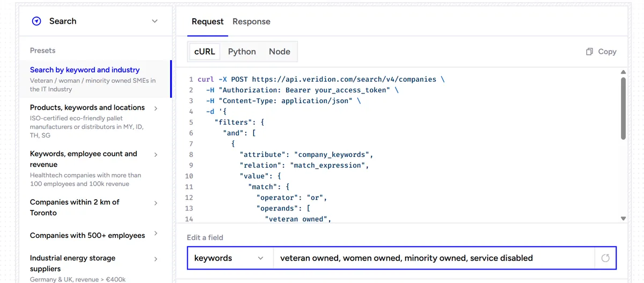Click the code panel vertical scrollbar thumb
The width and height of the screenshot is (644, 283).
623,108
